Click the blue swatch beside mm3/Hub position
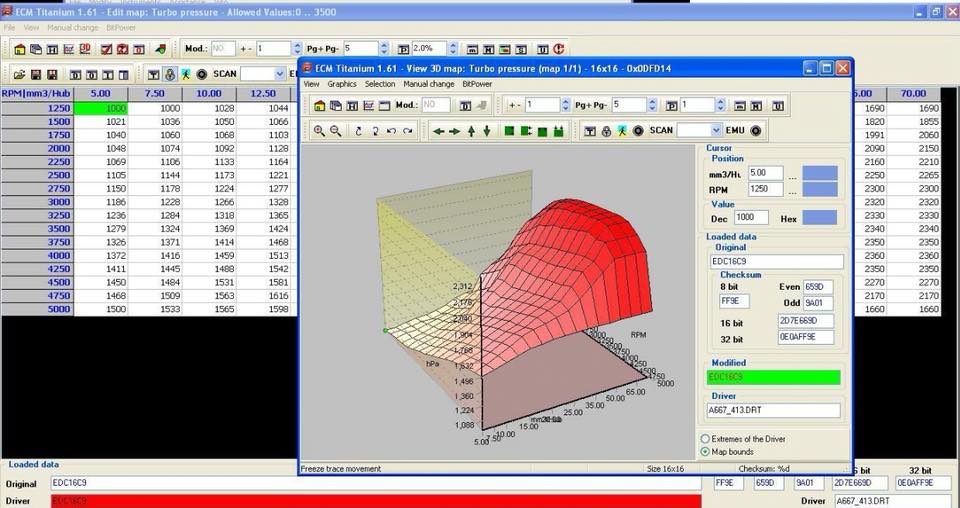The width and height of the screenshot is (960, 508). pos(820,173)
